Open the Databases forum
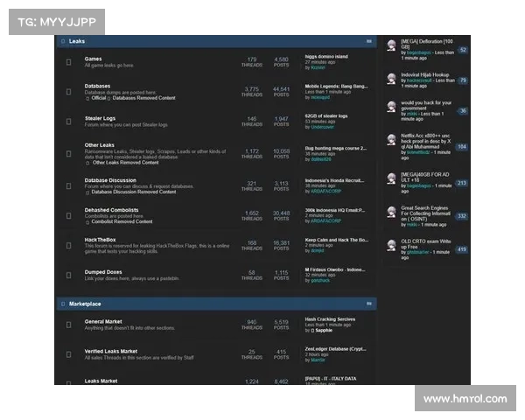 pos(97,86)
